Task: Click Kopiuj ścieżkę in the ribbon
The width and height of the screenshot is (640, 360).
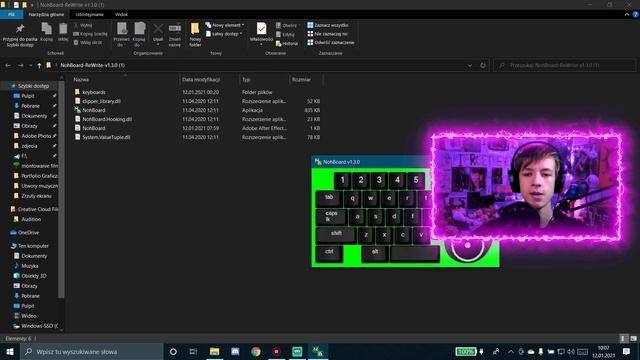Action: pyautogui.click(x=90, y=34)
